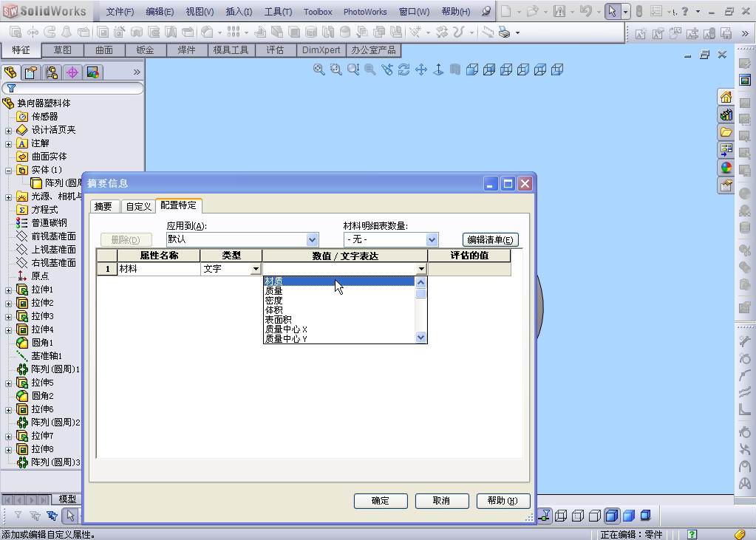756x540 pixels.
Task: Open the 应用到 configuration dropdown
Action: coord(312,239)
